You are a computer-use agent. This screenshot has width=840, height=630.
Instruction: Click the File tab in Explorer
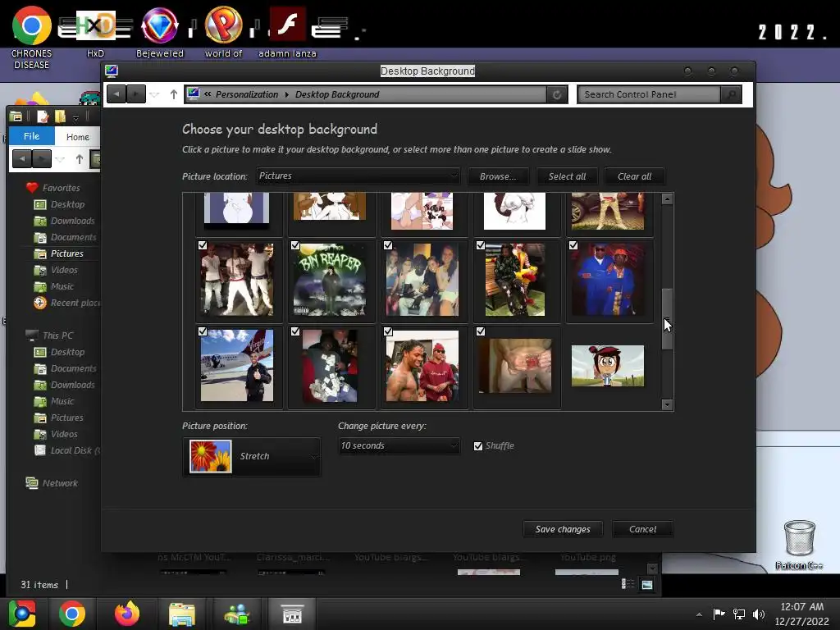(32, 136)
